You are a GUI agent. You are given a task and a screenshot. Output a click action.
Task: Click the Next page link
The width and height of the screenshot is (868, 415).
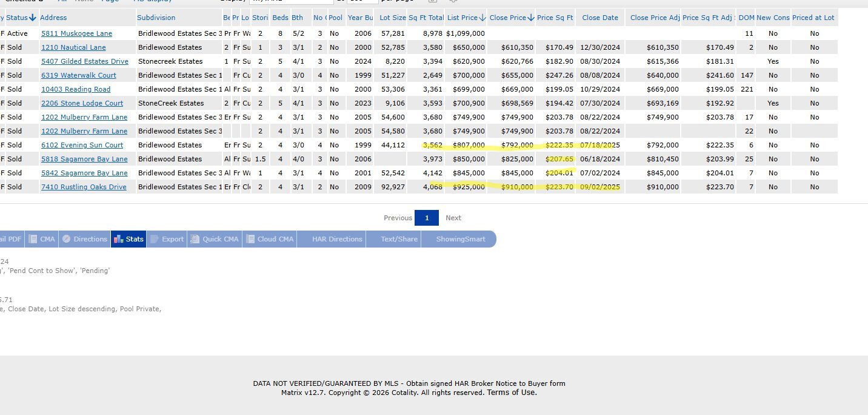pos(453,218)
